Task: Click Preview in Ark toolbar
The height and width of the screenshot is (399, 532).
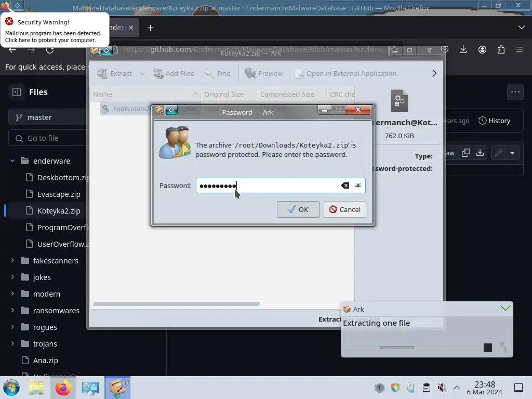Action: pos(263,73)
